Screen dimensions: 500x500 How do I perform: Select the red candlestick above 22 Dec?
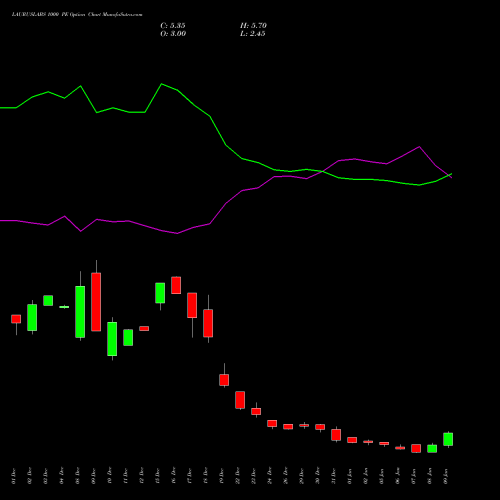[240, 400]
